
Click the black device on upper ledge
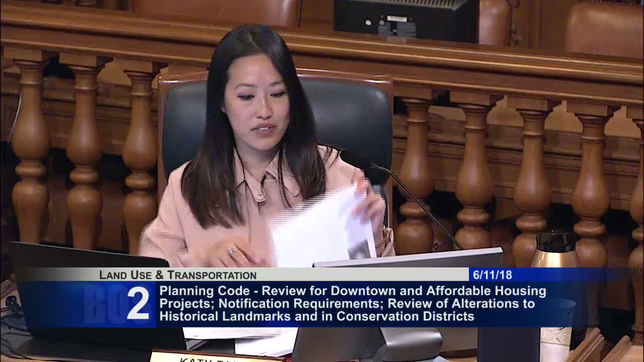pyautogui.click(x=407, y=20)
